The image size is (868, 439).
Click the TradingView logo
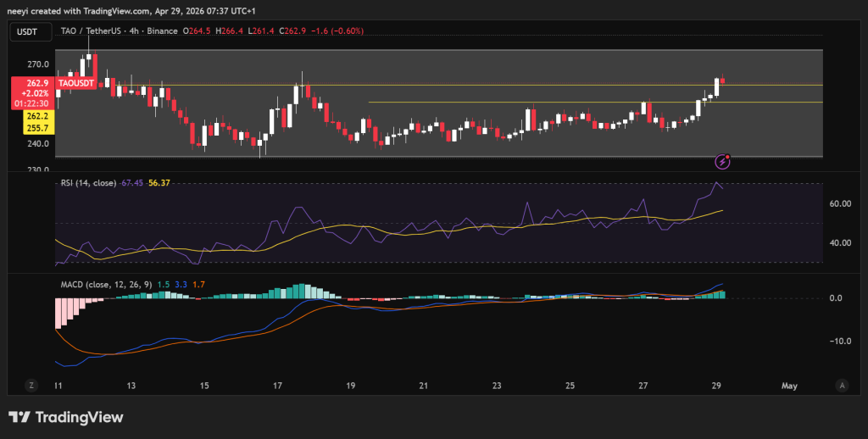click(66, 417)
